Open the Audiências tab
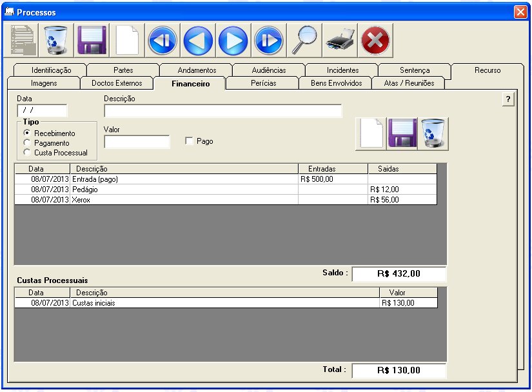The height and width of the screenshot is (392, 532). click(x=269, y=70)
